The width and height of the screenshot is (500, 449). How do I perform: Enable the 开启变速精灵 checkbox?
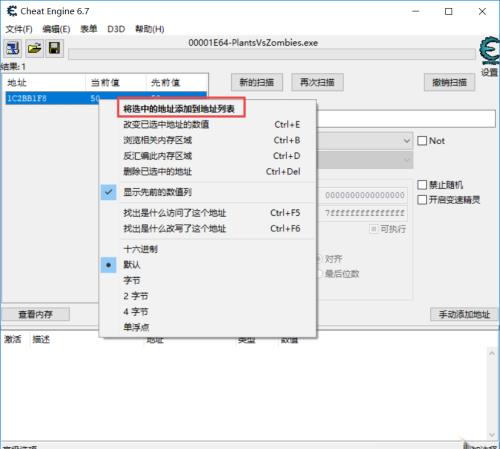[x=422, y=200]
